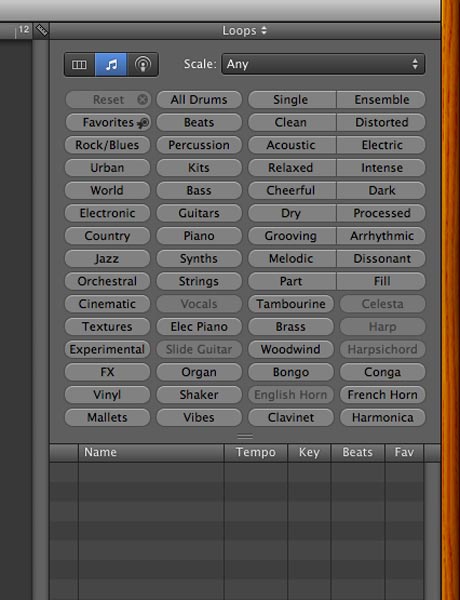Toggle the All Drums filter
The image size is (460, 600).
199,100
